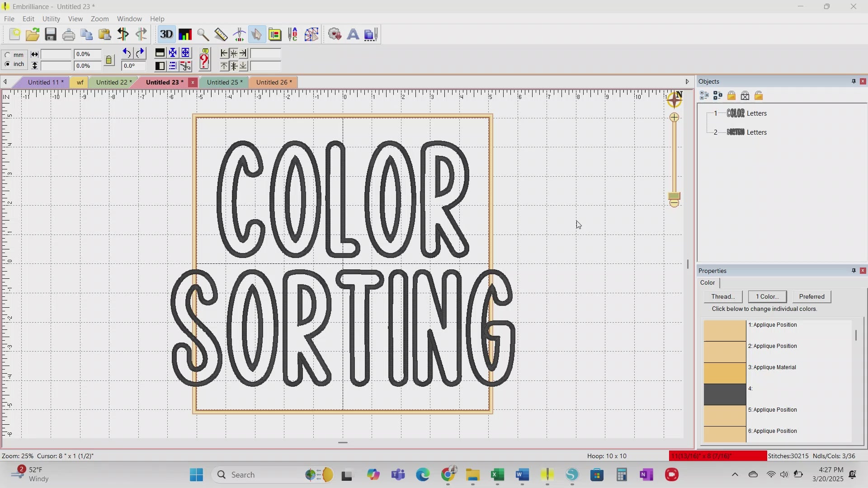Pin the Objects panel
Viewport: 868px width, 488px height.
click(x=854, y=81)
